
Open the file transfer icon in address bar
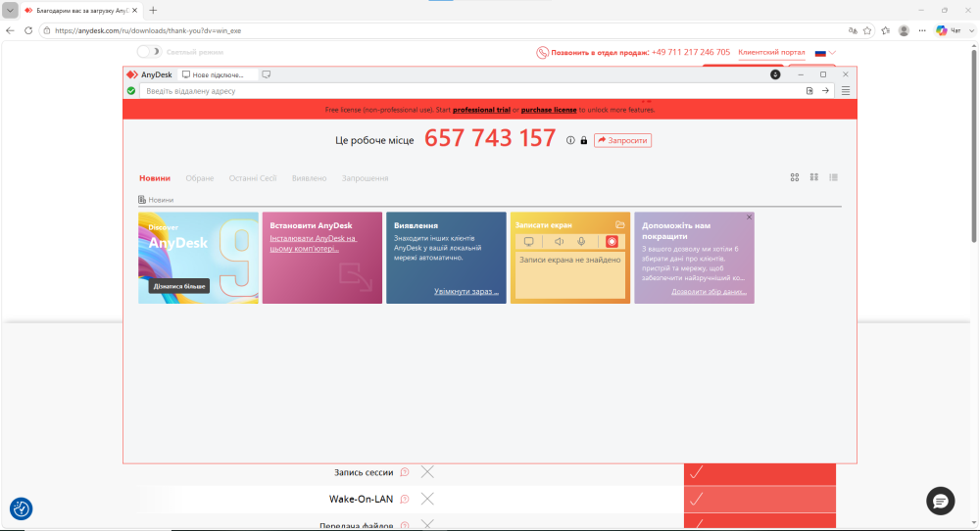point(809,90)
